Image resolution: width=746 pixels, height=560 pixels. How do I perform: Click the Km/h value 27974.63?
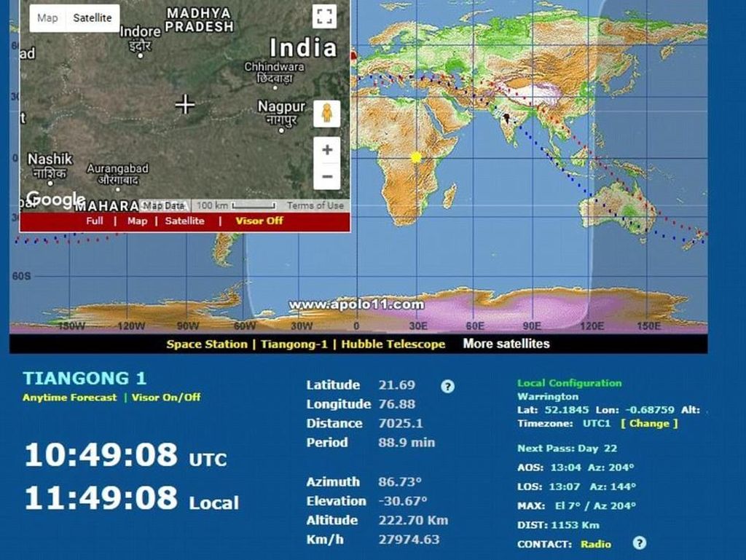point(409,540)
